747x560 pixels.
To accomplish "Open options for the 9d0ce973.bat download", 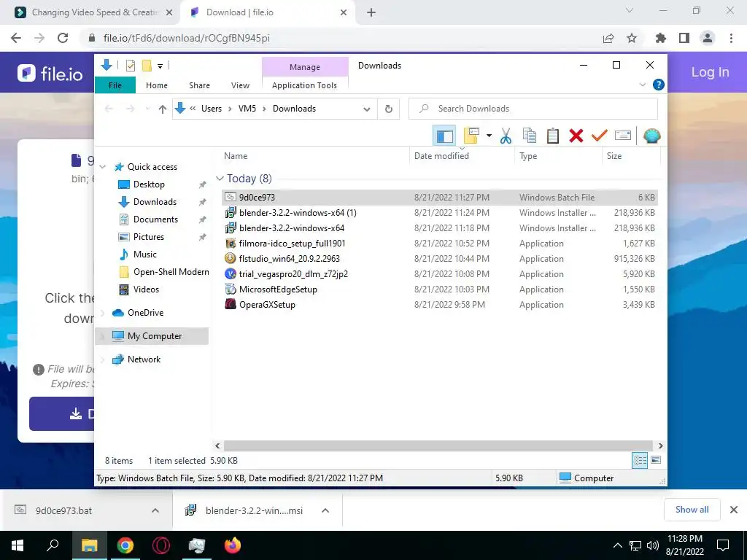I will click(x=155, y=510).
